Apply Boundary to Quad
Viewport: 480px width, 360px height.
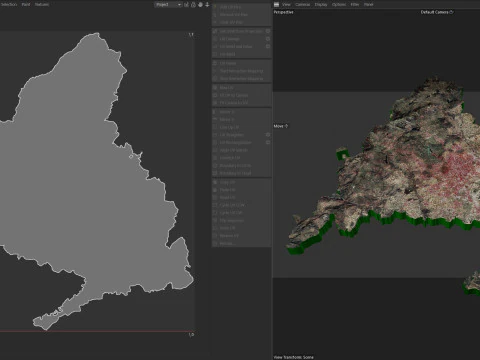pos(242,173)
